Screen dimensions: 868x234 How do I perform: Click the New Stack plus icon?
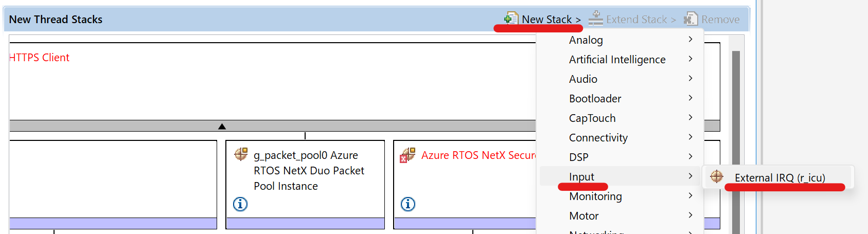pyautogui.click(x=510, y=19)
